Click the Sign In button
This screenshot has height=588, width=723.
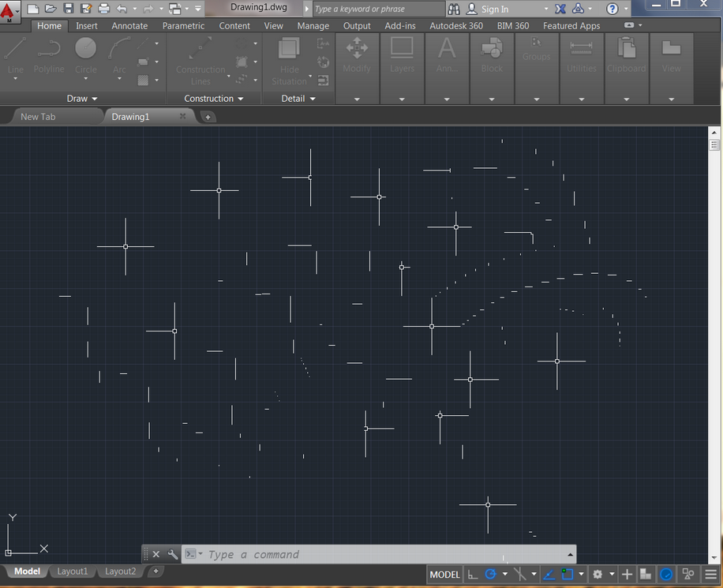496,9
